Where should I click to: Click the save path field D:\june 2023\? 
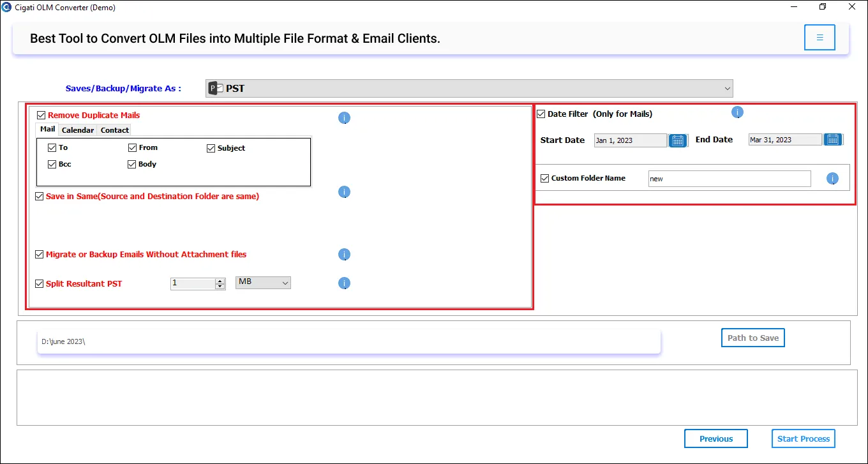tap(349, 341)
